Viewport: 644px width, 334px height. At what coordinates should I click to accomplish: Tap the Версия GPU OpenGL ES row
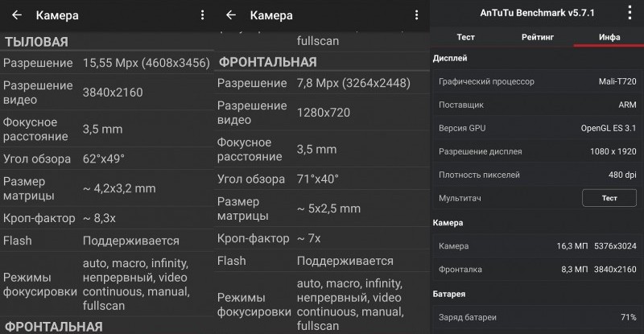[x=536, y=128]
